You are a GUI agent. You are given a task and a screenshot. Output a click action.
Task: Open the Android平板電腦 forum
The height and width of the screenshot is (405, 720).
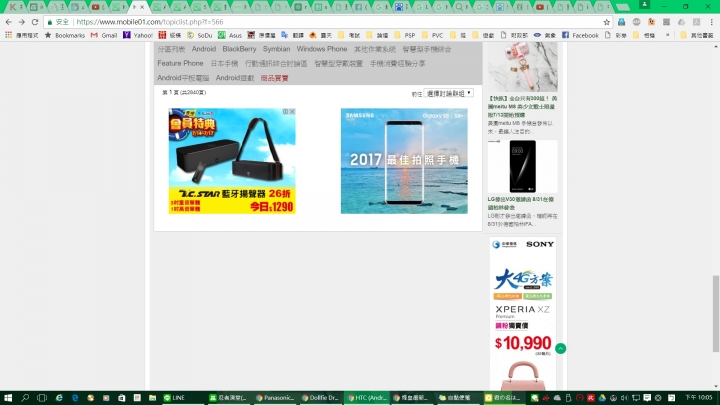pyautogui.click(x=183, y=78)
